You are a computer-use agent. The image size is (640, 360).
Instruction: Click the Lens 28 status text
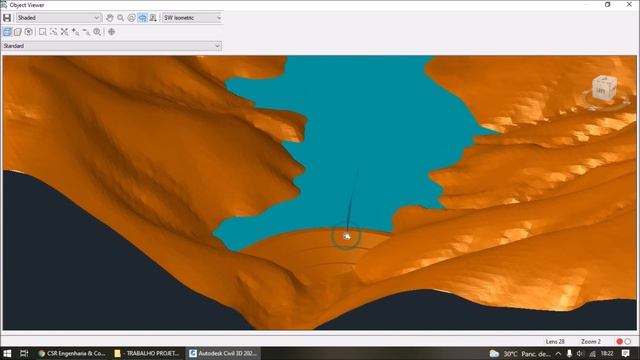click(555, 341)
